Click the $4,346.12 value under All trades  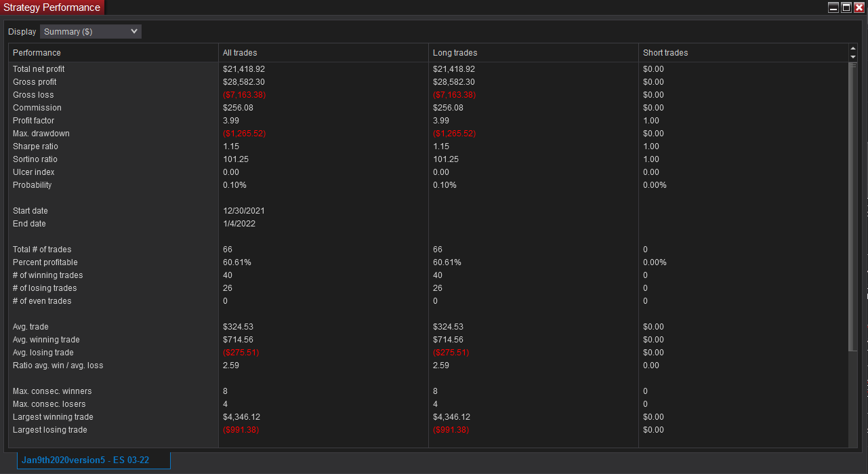pyautogui.click(x=242, y=417)
